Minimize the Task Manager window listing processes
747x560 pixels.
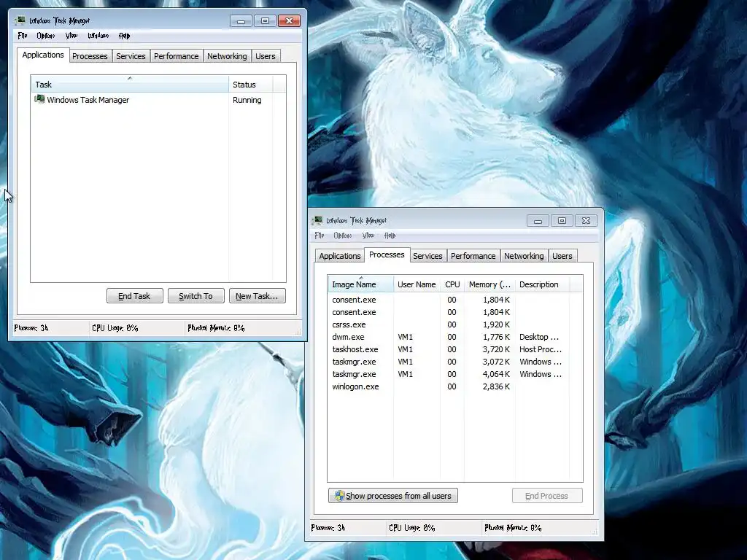pos(538,220)
